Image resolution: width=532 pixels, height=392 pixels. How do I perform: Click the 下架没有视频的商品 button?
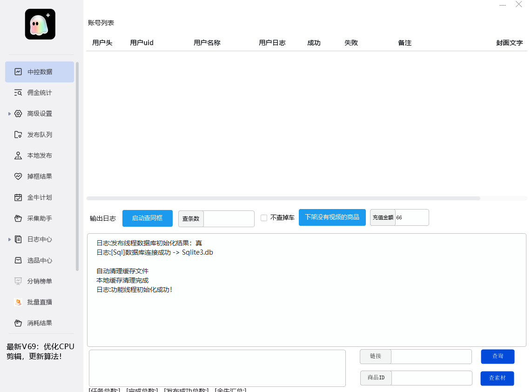pyautogui.click(x=332, y=217)
